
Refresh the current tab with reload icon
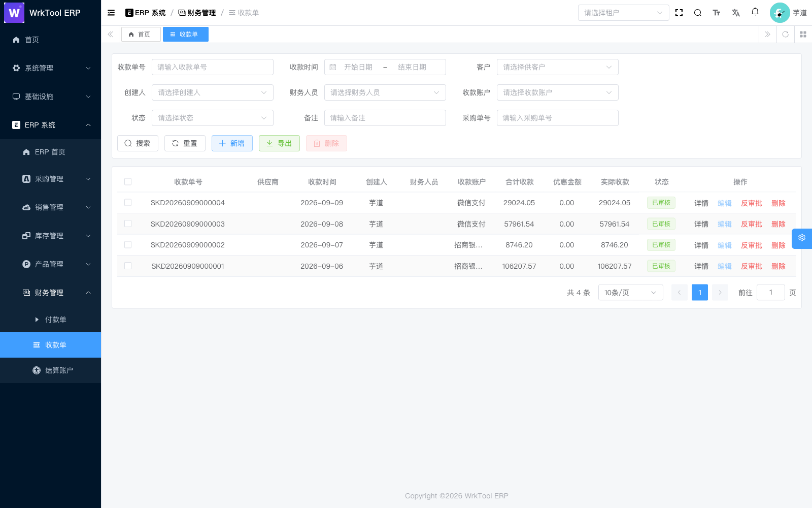point(785,35)
